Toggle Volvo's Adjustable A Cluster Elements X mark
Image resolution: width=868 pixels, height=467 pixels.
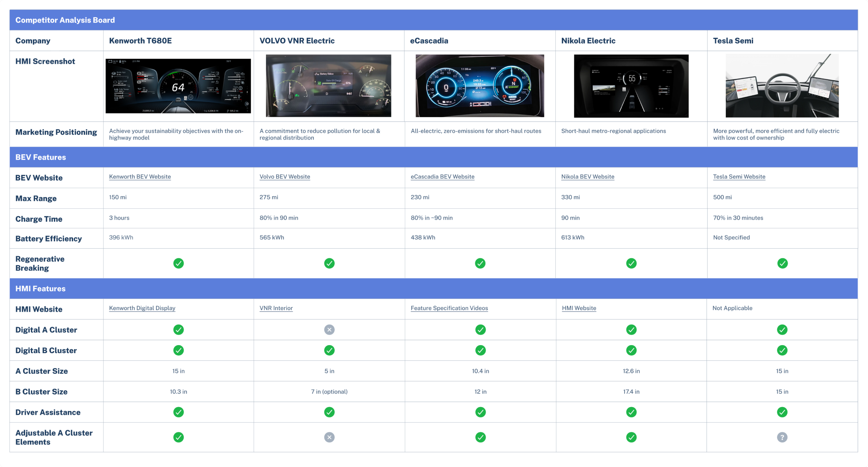click(329, 437)
